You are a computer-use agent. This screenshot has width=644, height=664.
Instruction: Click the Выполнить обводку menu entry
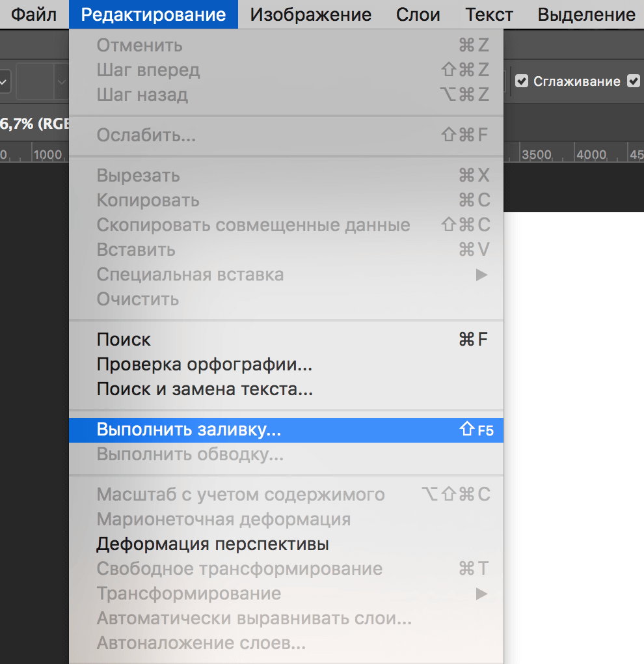point(190,454)
